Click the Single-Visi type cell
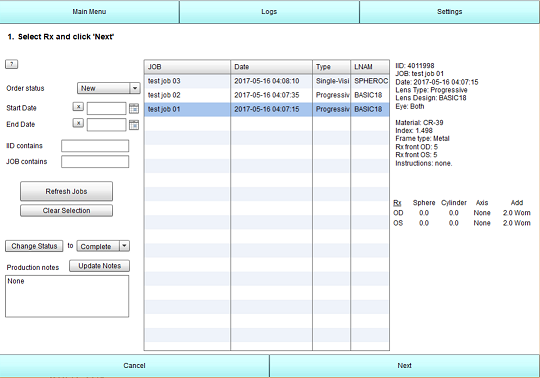The image size is (540, 378). 332,81
